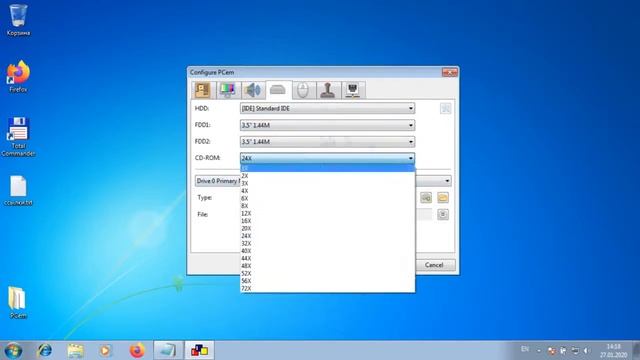This screenshot has width=640, height=360.
Task: Click the open folder icon for drive image
Action: click(443, 198)
